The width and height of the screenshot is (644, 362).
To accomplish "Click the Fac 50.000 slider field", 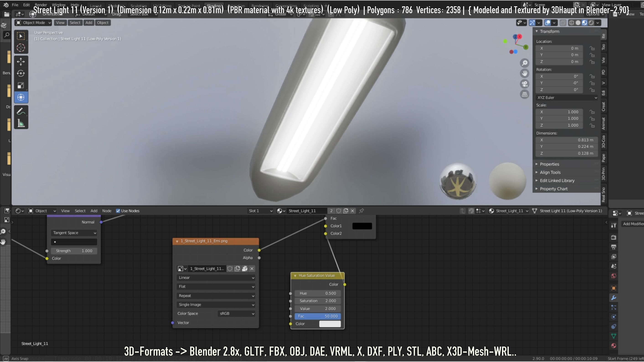I will click(x=318, y=316).
